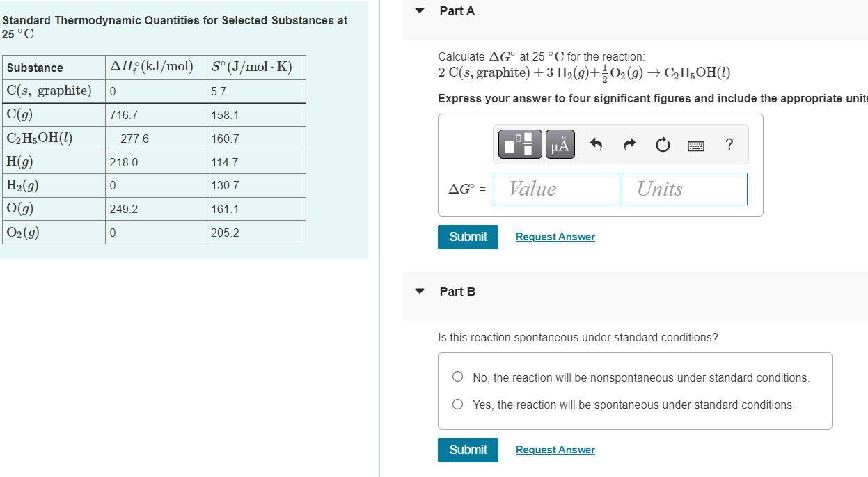Click the Units input field

684,189
